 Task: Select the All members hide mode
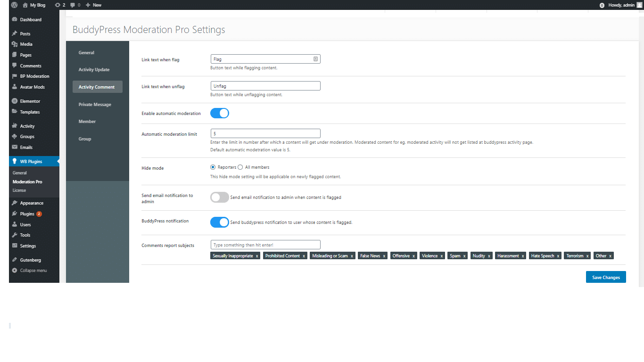(x=240, y=167)
